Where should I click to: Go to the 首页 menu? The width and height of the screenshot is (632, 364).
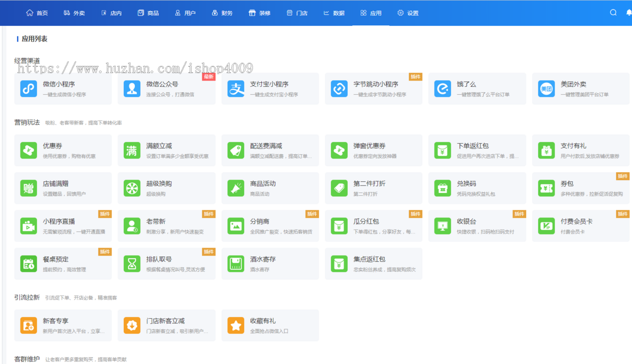click(x=37, y=13)
